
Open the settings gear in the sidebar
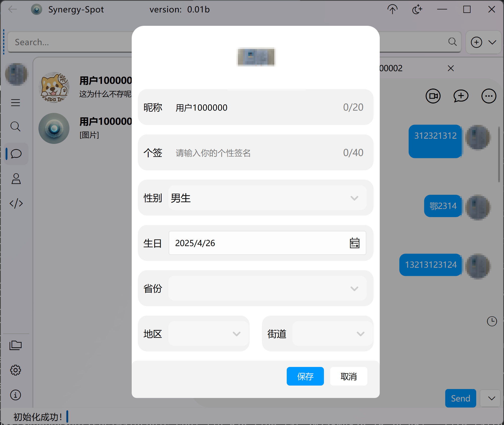point(16,370)
